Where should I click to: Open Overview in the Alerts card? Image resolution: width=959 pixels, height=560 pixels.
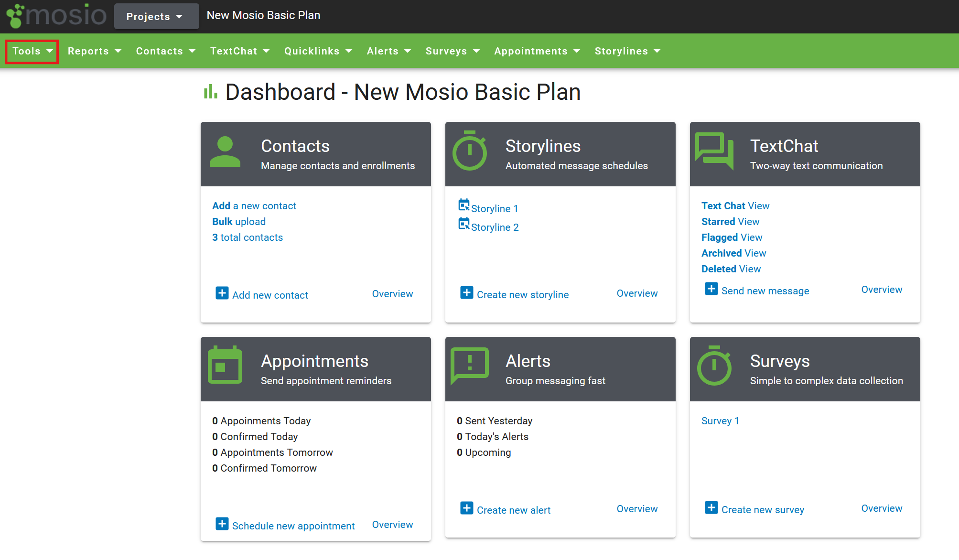click(637, 509)
